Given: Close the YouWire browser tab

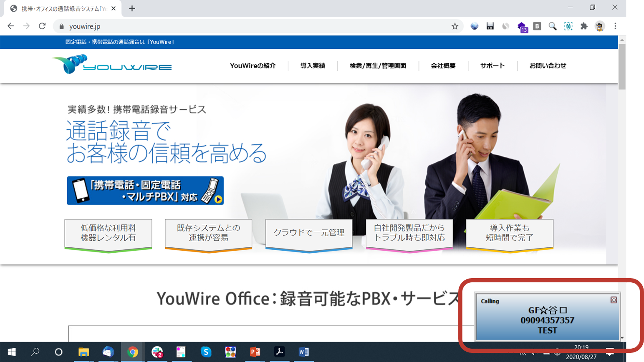Looking at the screenshot, I should pyautogui.click(x=114, y=8).
